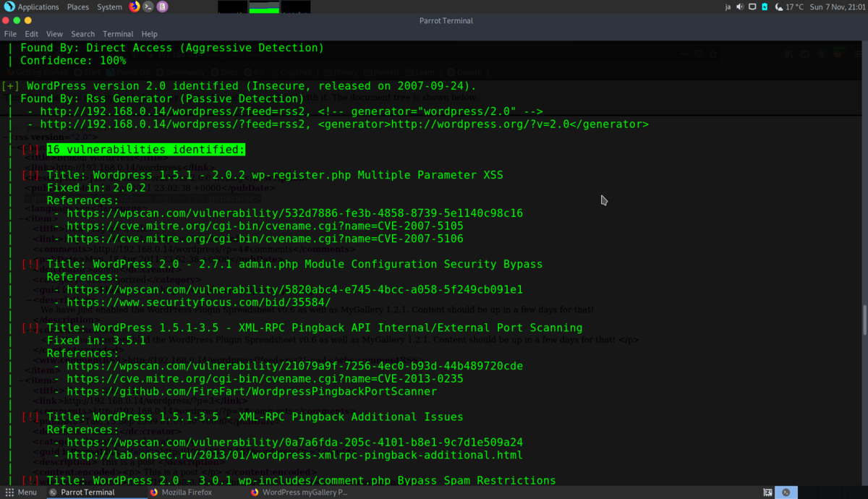Click the 'ja' keyboard layout indicator
The image size is (868, 499).
coord(728,7)
